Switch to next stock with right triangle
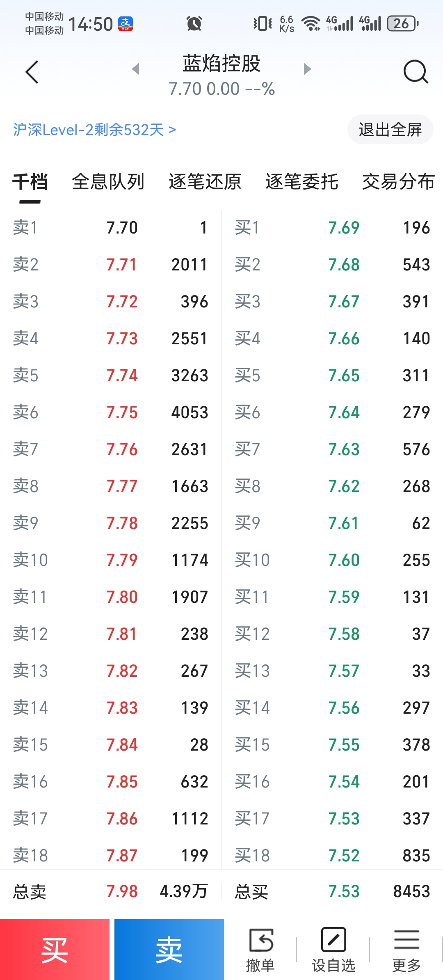This screenshot has width=443, height=980. 307,69
